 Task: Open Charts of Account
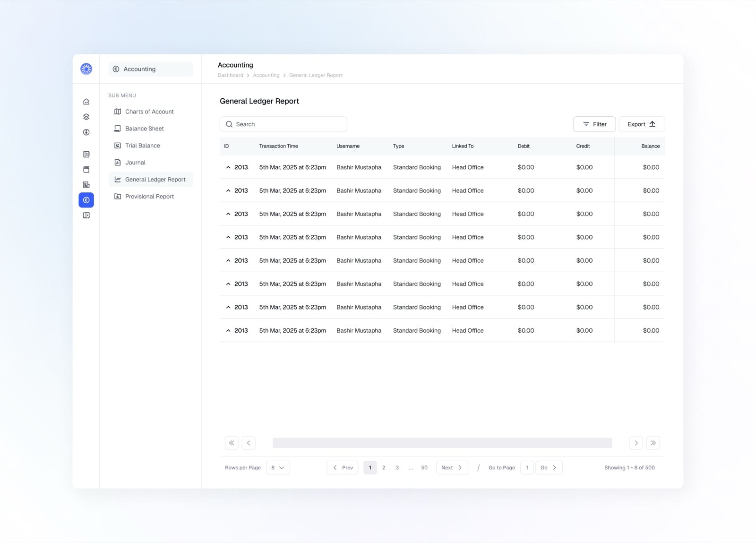pos(151,112)
